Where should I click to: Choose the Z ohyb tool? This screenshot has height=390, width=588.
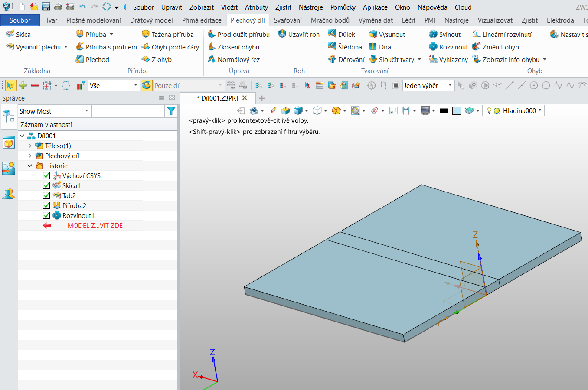click(x=157, y=59)
